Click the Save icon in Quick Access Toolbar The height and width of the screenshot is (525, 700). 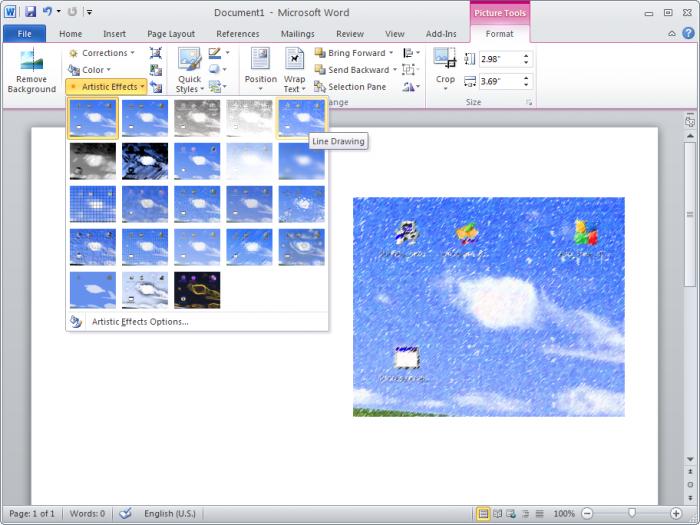point(30,12)
